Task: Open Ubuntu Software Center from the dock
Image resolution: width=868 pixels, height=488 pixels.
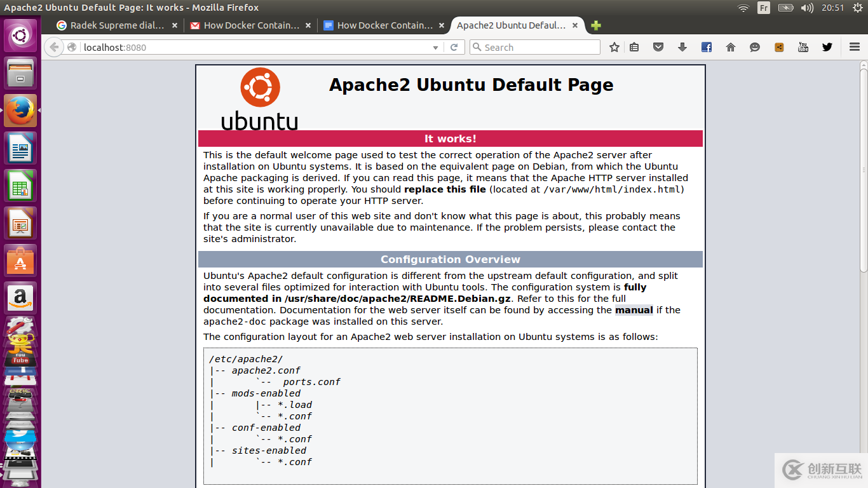Action: click(20, 261)
